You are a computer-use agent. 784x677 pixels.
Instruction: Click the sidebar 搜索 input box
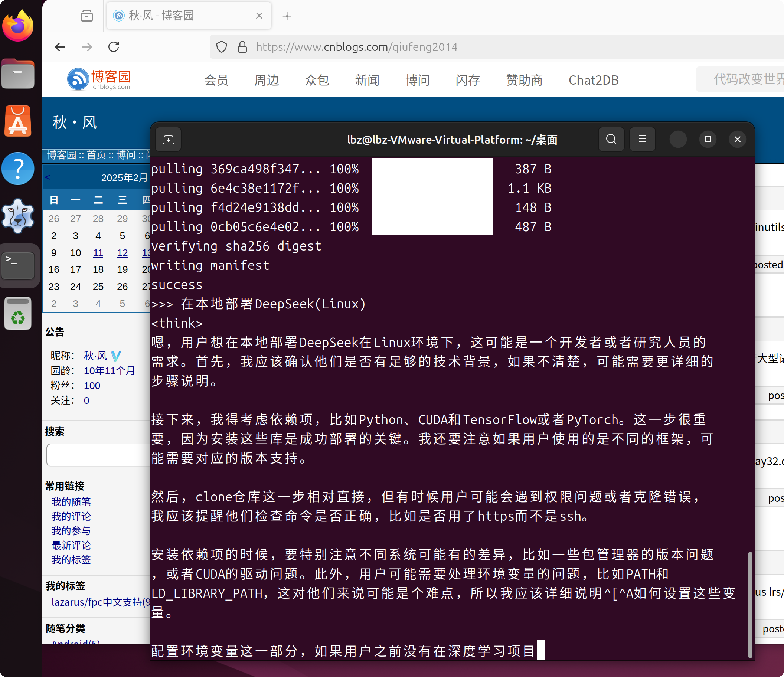click(98, 455)
